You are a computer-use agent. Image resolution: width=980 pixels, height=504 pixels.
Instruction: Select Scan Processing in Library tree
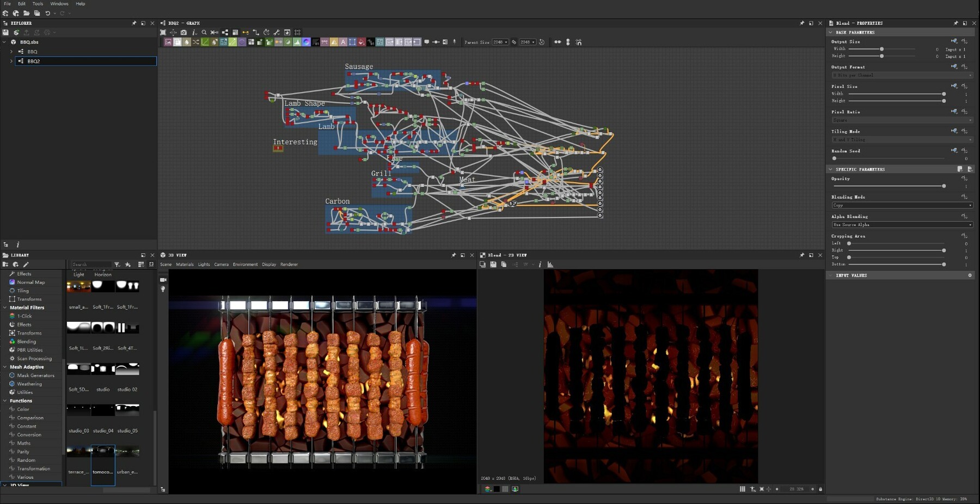(34, 359)
